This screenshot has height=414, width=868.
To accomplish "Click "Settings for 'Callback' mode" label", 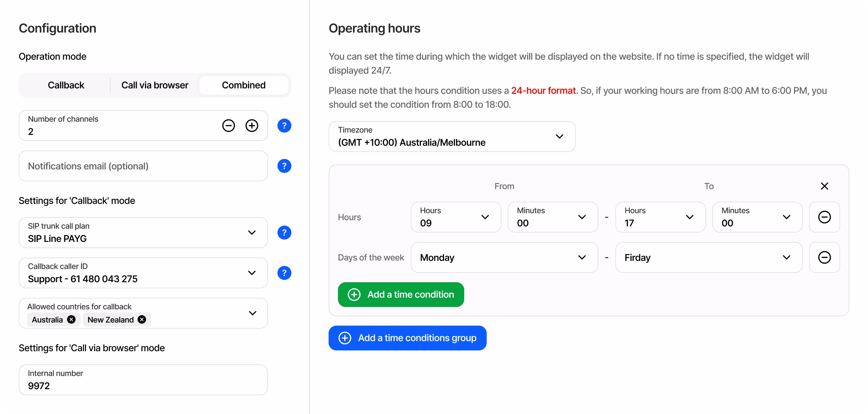I will point(77,201).
